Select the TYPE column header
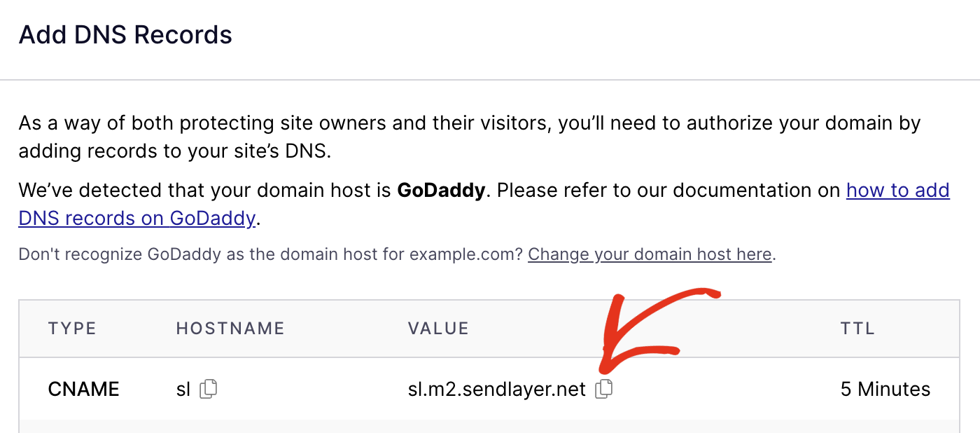This screenshot has height=433, width=980. click(72, 328)
